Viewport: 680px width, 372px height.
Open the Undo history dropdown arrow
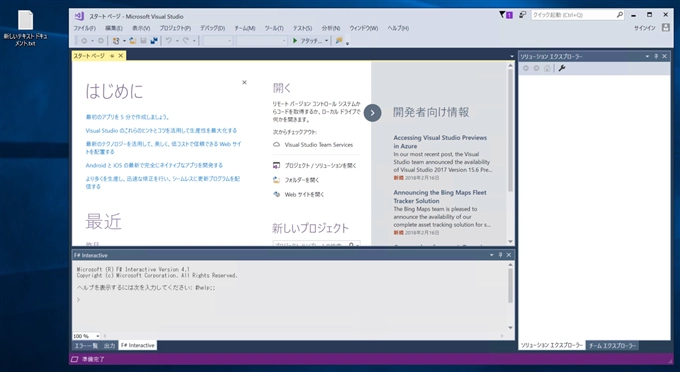(x=177, y=41)
